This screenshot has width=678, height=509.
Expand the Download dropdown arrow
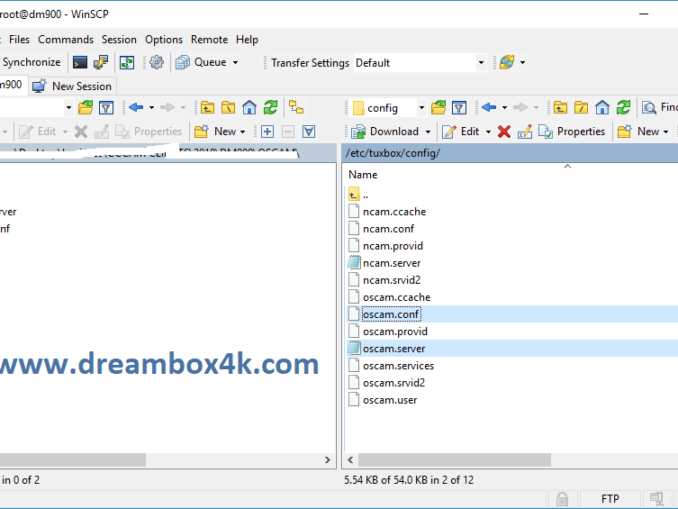[x=428, y=131]
